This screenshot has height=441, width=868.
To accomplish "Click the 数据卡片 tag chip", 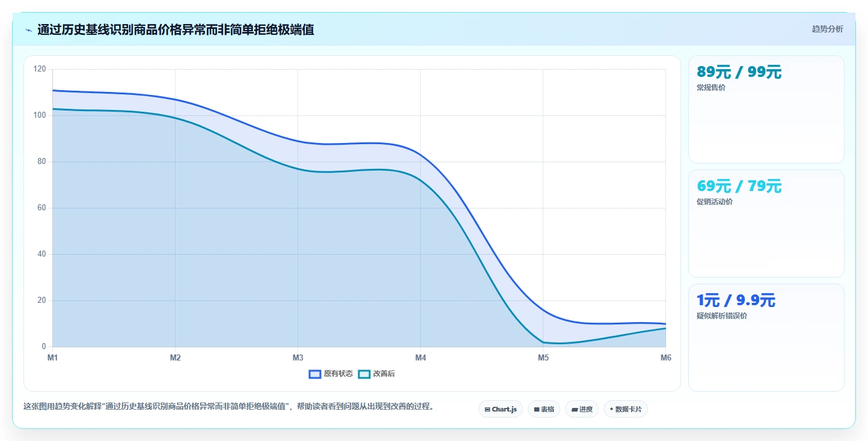I will 626,409.
